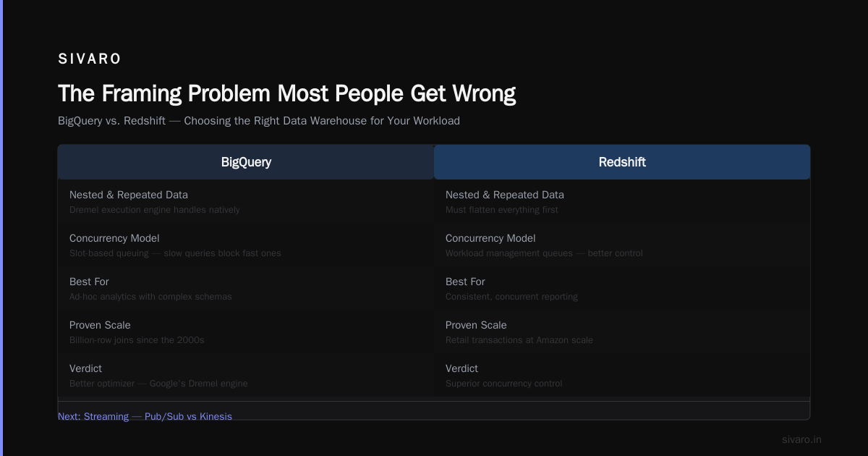The height and width of the screenshot is (456, 868).
Task: Click 'Dremel execution engine handles natively' text
Action: (154, 210)
